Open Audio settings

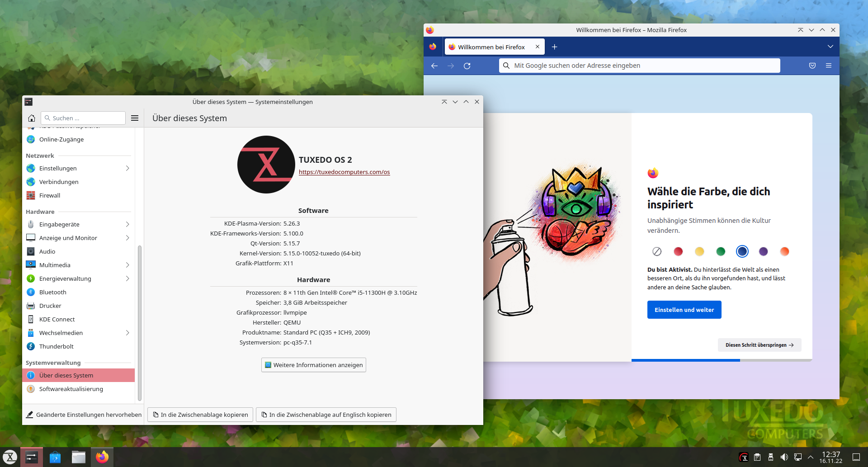click(79, 251)
